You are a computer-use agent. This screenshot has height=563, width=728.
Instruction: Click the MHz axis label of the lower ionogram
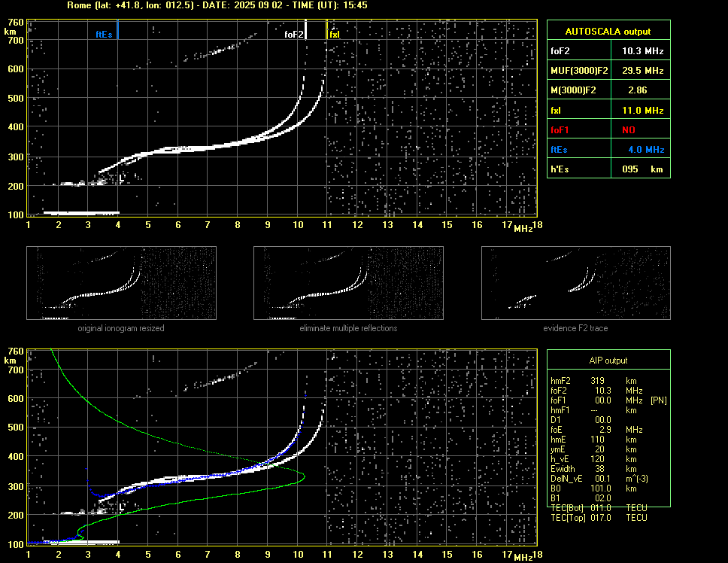[x=523, y=558]
